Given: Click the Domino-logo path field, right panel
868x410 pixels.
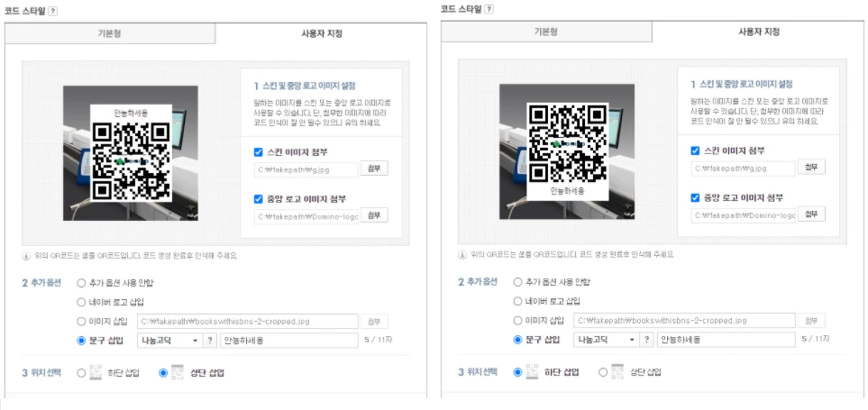Looking at the screenshot, I should (744, 215).
